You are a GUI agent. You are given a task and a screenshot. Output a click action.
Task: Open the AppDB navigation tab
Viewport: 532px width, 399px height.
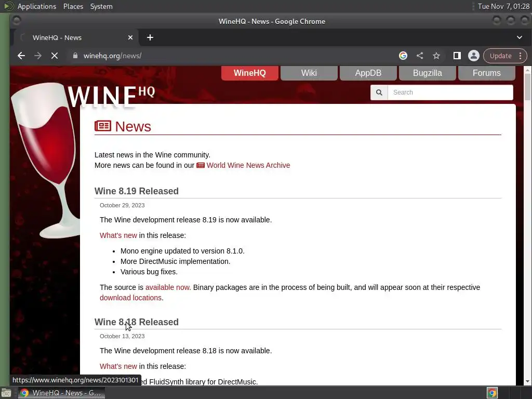368,73
